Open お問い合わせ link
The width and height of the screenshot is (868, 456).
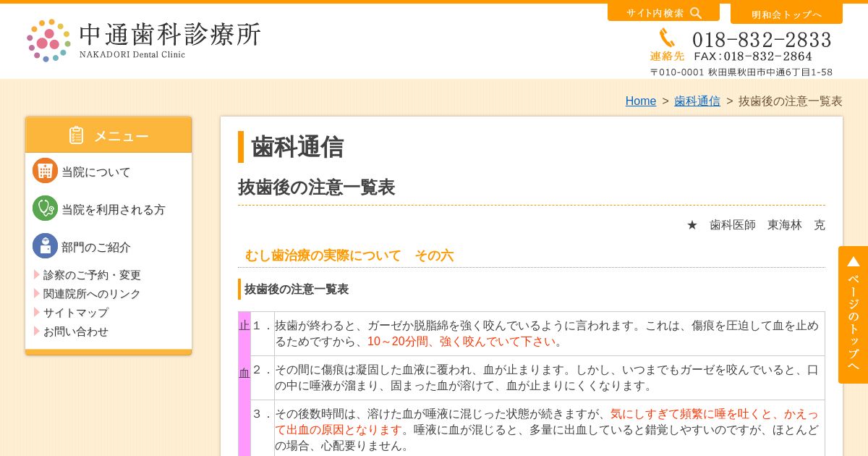pos(76,332)
